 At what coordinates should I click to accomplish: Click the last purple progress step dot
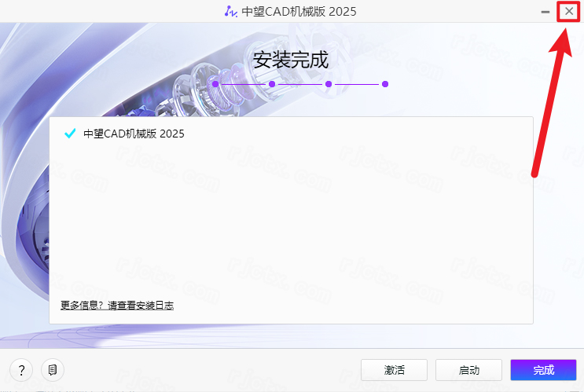[x=385, y=83]
